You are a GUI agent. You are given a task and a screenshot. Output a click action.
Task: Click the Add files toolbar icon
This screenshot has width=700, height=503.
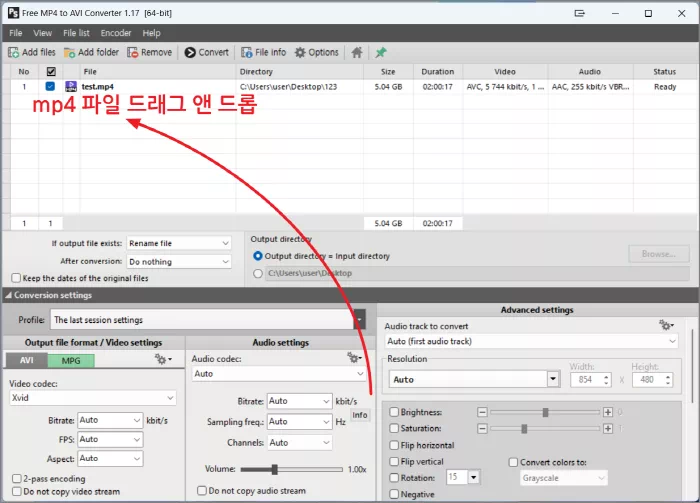click(13, 53)
